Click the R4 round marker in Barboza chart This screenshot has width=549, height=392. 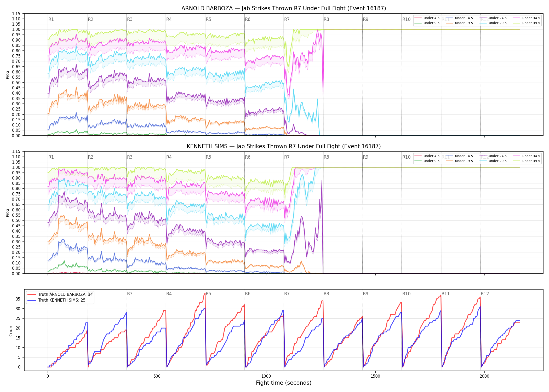tap(169, 19)
